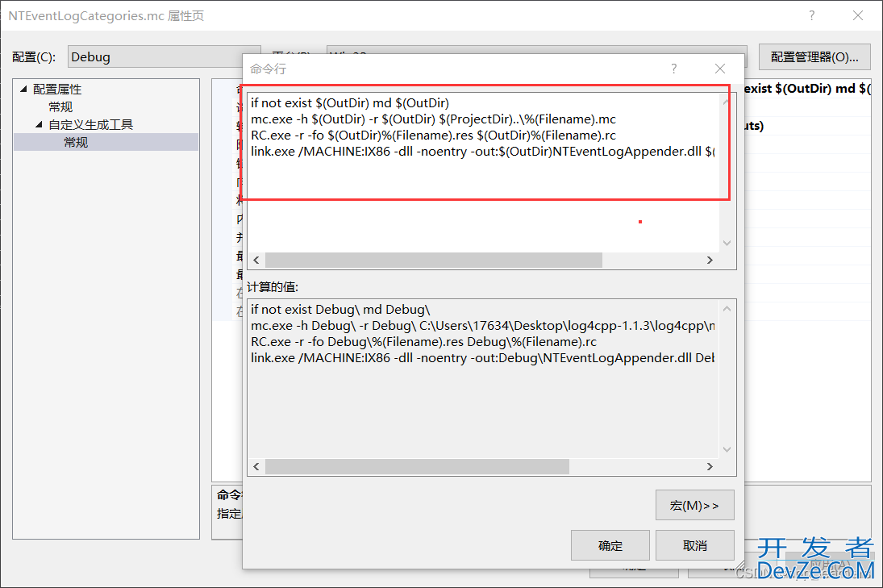883x588 pixels.
Task: Click 取消 button in command line dialog
Action: (695, 545)
